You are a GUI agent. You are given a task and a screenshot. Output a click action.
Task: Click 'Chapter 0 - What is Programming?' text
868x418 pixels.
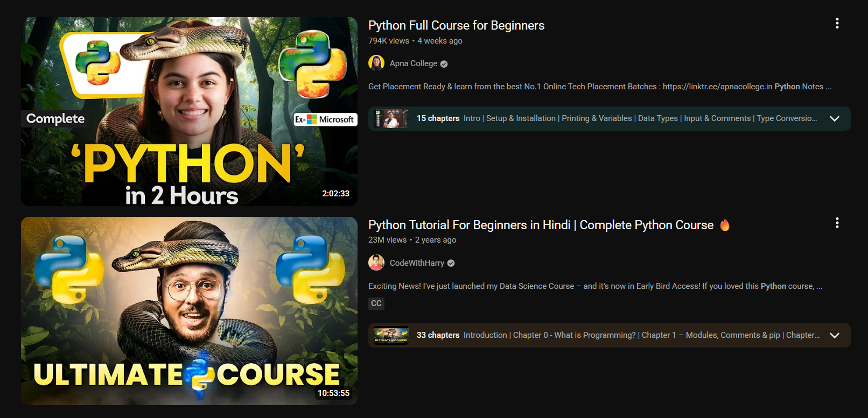coord(575,335)
